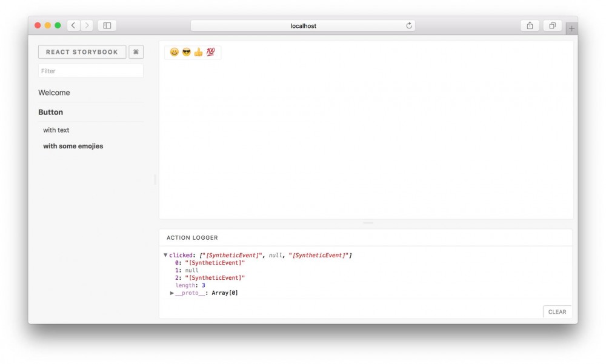Go back with Safari's back arrow
606x364 pixels.
(73, 25)
